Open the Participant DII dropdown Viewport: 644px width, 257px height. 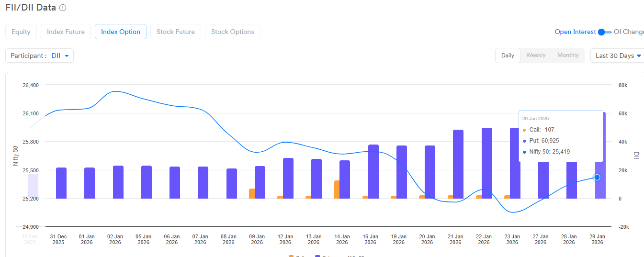pyautogui.click(x=39, y=56)
